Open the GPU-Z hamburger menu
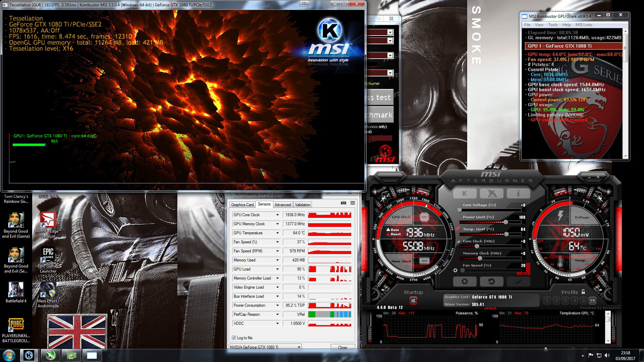644x362 pixels. pyautogui.click(x=353, y=203)
